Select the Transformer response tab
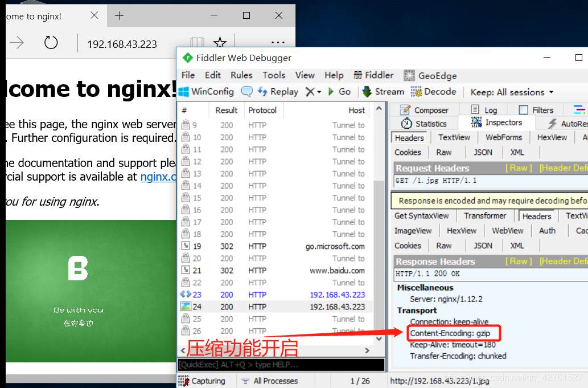This screenshot has height=388, width=588. 485,216
